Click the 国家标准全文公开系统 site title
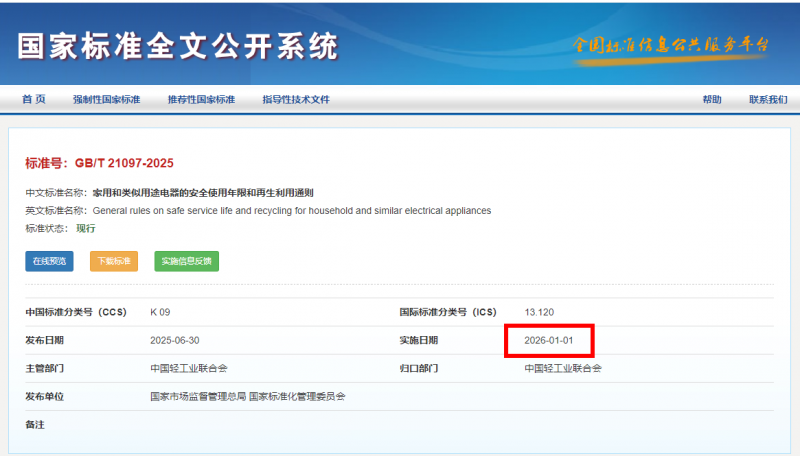Screen dimensions: 800x456 pyautogui.click(x=178, y=46)
